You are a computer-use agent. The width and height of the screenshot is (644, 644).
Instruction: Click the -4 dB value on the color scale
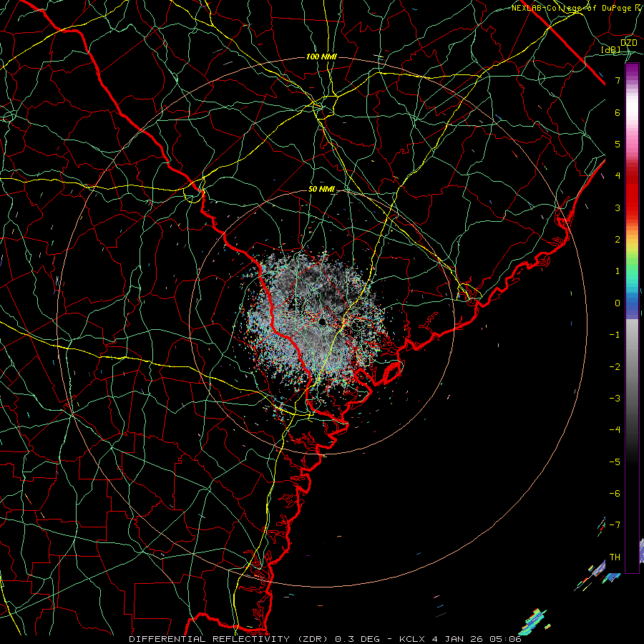[x=615, y=429]
